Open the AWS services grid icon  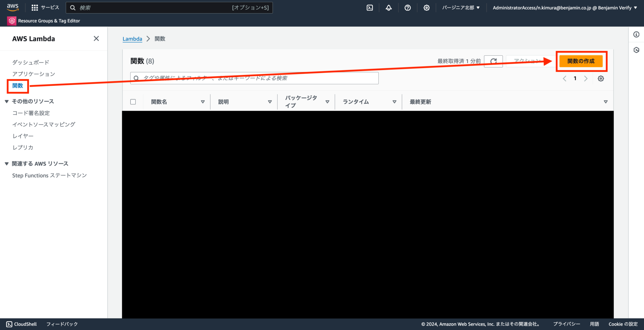(34, 8)
